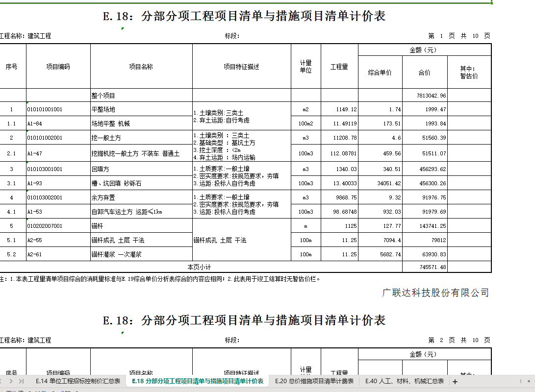This screenshot has height=392, width=535.
Task: Click the 自卸汽车运土方 运距≤1km cell
Action: pos(141,212)
